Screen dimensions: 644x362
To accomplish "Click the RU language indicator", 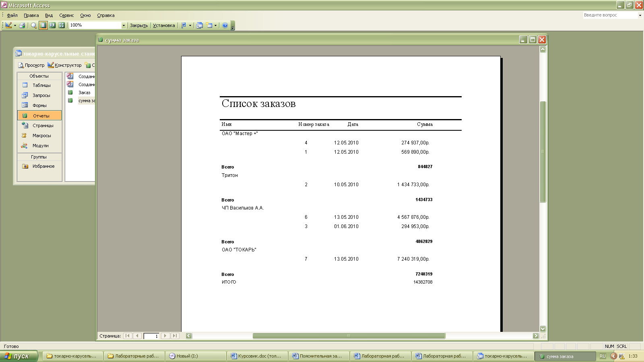I will (603, 356).
